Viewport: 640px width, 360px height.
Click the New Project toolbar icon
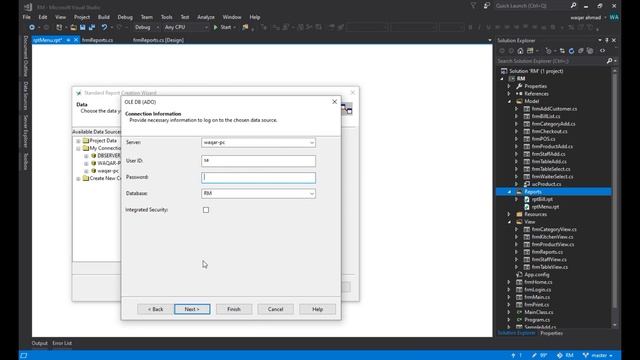pos(59,27)
